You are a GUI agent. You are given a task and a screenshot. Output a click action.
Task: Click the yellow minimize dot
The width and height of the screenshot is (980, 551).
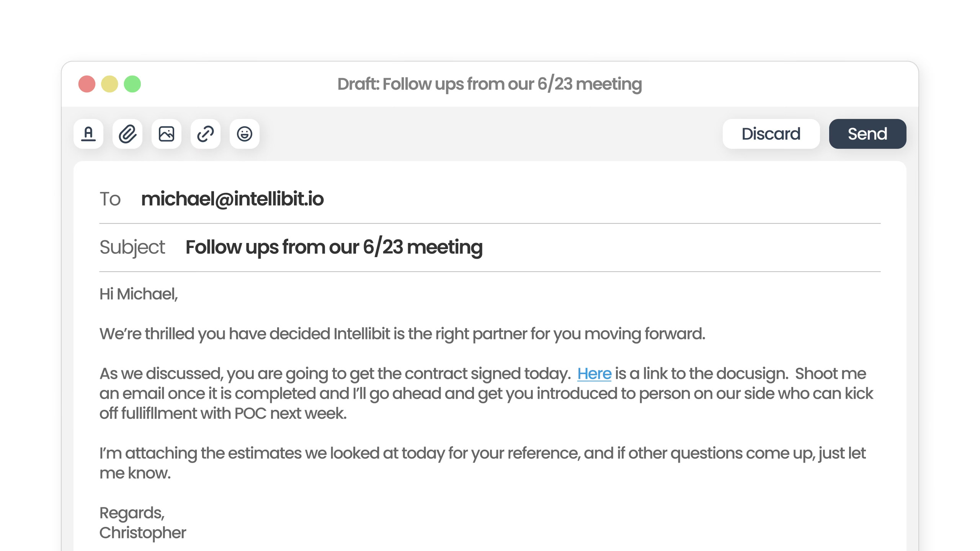(x=109, y=84)
